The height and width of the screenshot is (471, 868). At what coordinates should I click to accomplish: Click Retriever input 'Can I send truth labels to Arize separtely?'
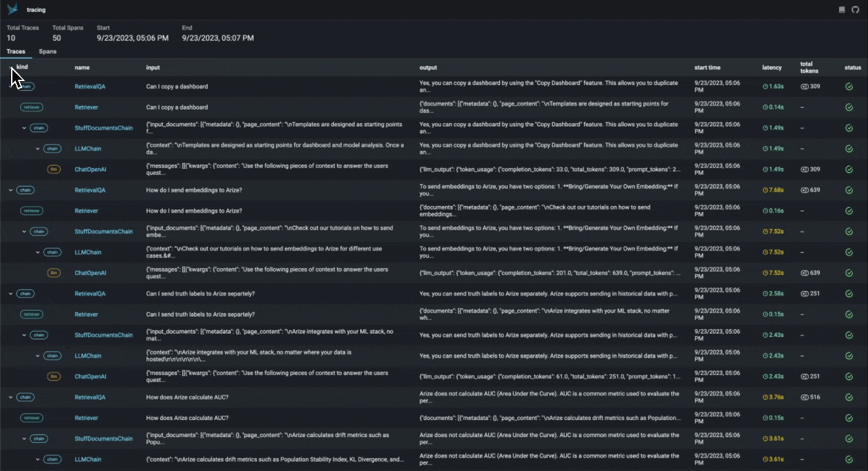[x=201, y=315]
